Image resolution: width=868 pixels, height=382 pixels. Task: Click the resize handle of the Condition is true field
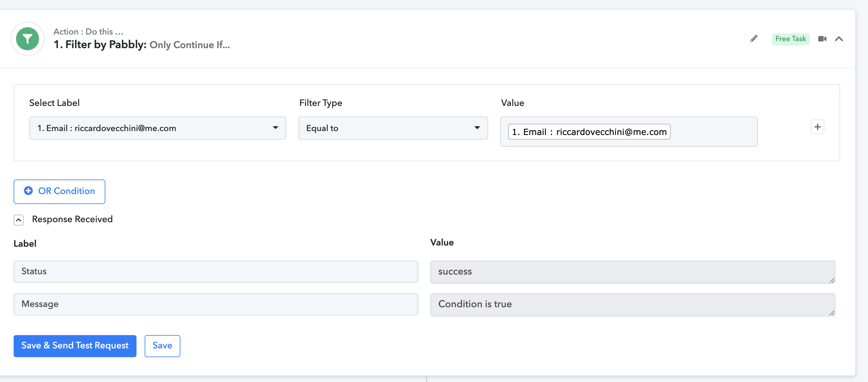point(832,313)
